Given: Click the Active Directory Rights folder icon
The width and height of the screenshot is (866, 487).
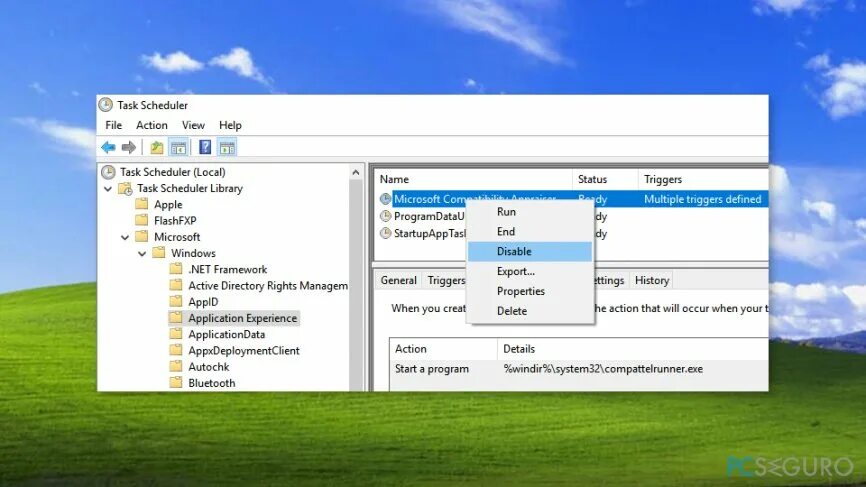Looking at the screenshot, I should click(x=176, y=285).
